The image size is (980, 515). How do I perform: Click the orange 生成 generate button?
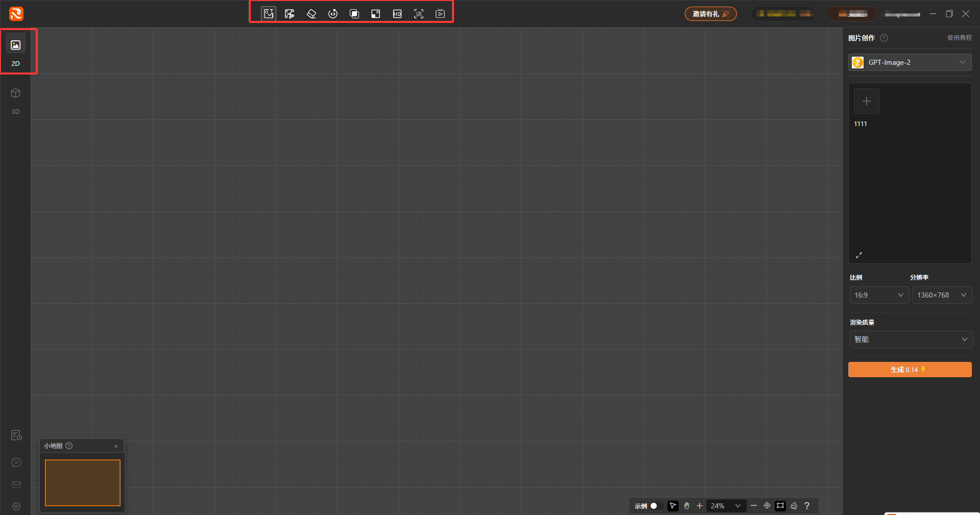[x=910, y=370]
